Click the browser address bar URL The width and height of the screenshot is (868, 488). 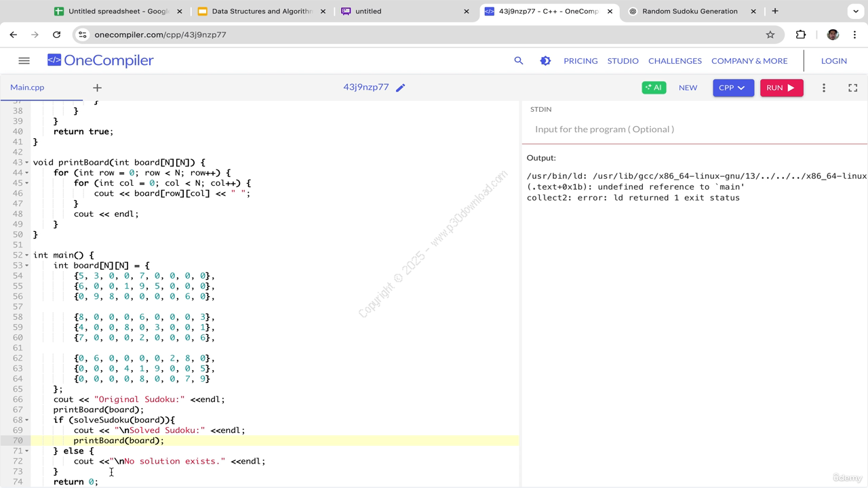point(160,35)
